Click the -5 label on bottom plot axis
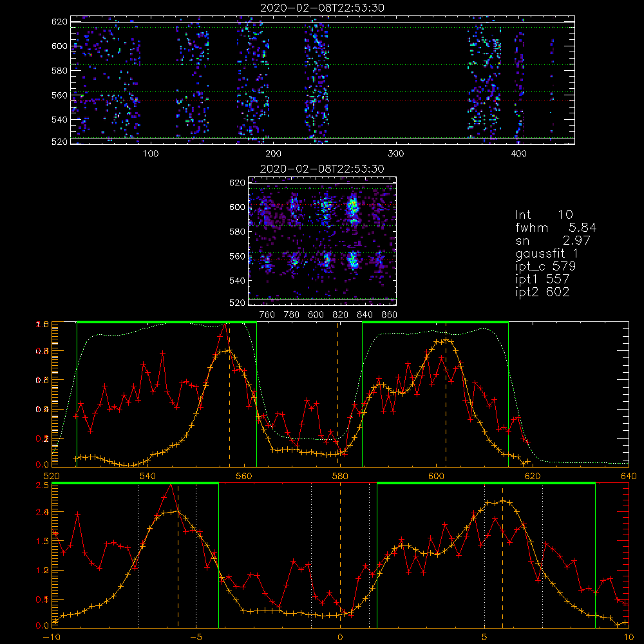This screenshot has height=644, width=644. 196,637
